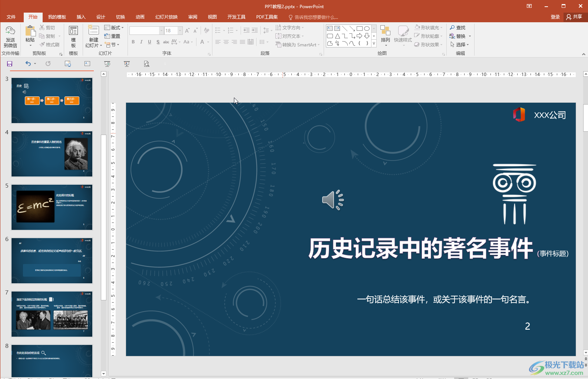Screen dimensions: 588x379
Task: Start slideshow from the beginning in the quick toolbar
Action: [x=107, y=64]
